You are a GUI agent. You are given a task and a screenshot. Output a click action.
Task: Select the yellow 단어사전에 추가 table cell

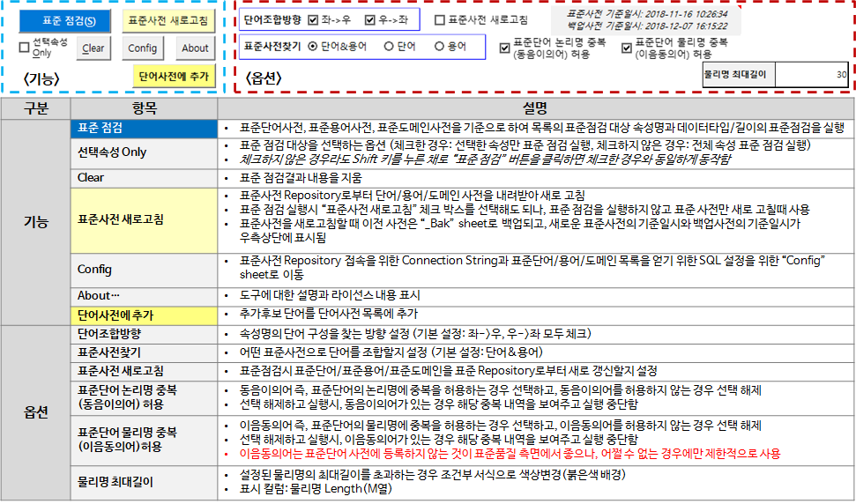(144, 315)
